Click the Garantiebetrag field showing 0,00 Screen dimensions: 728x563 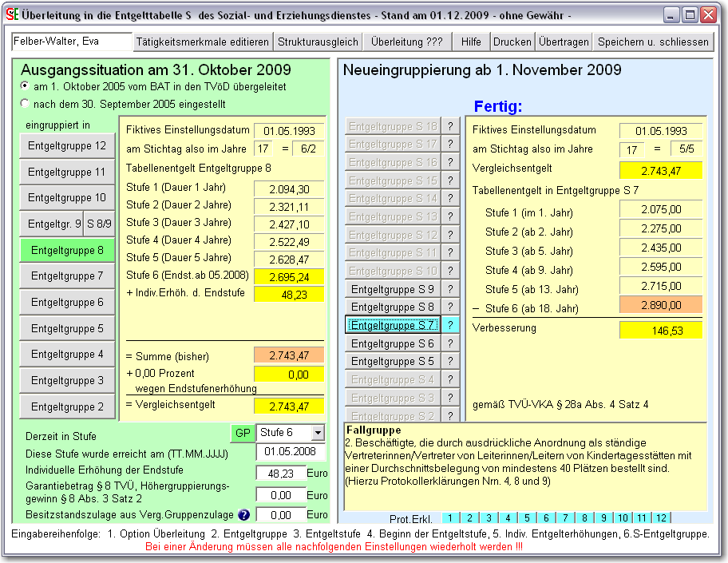tap(281, 495)
